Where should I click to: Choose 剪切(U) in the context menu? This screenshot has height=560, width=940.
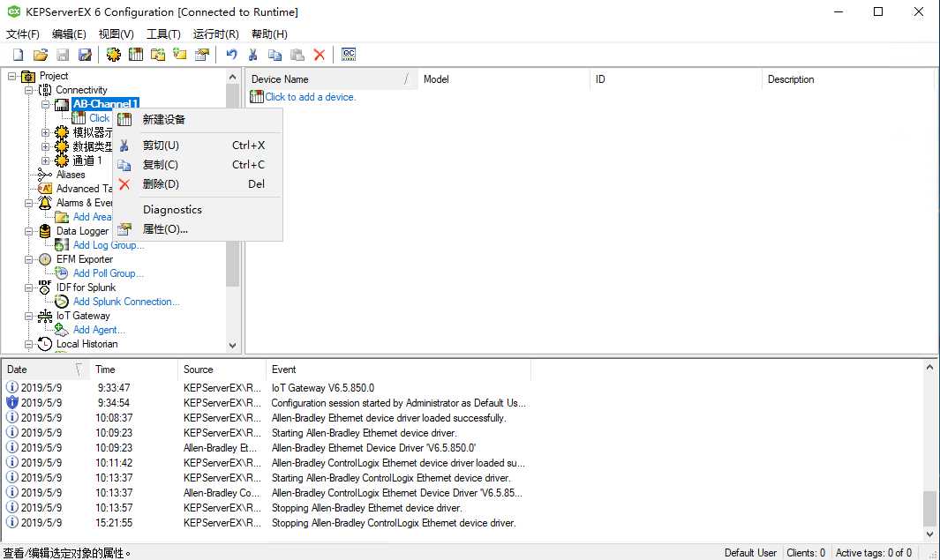click(x=198, y=145)
